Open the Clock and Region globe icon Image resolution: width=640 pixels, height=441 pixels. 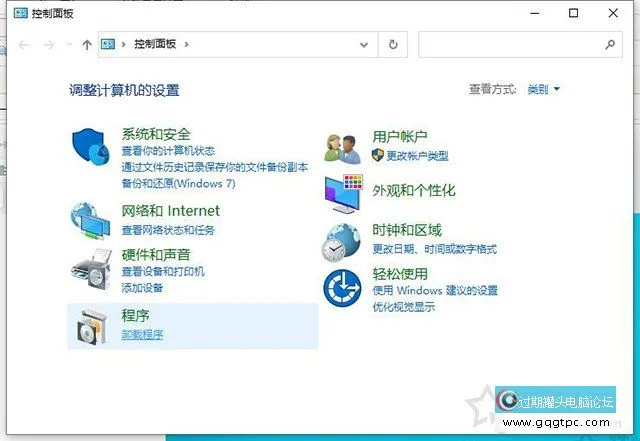pos(341,243)
